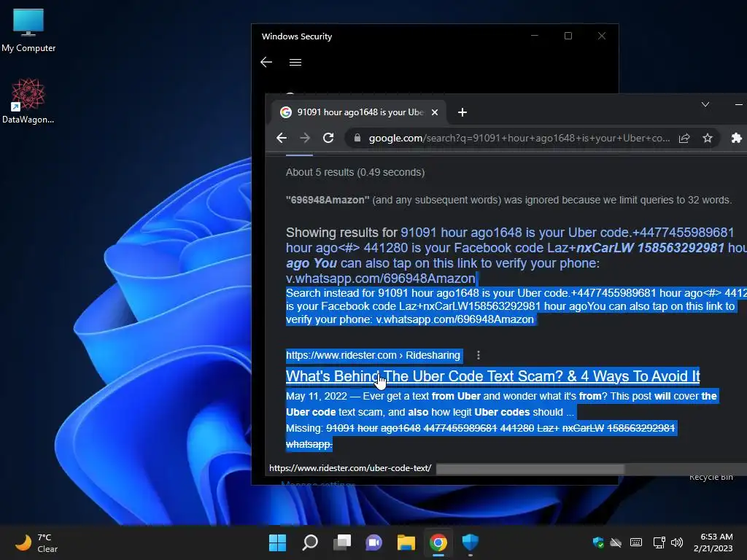
Task: Open touch keyboard tray icon
Action: [x=635, y=542]
